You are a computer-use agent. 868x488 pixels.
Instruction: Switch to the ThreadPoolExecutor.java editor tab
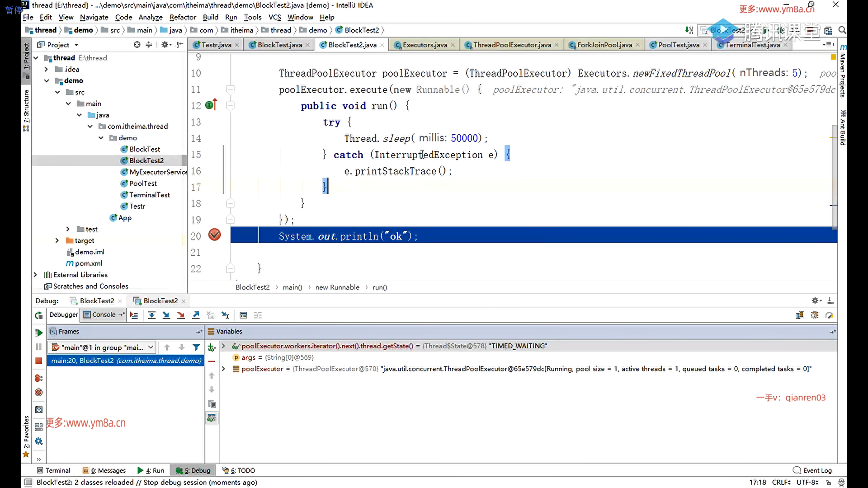tap(512, 45)
